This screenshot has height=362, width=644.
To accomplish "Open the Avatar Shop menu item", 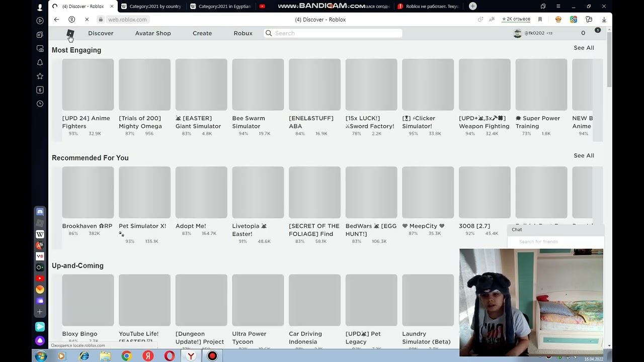I will tap(153, 33).
